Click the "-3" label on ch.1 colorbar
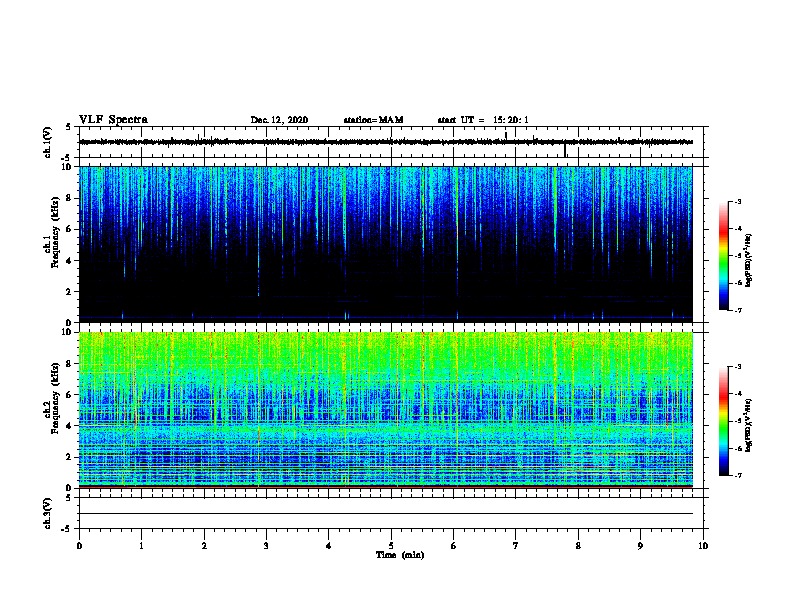The height and width of the screenshot is (612, 792). pyautogui.click(x=737, y=202)
